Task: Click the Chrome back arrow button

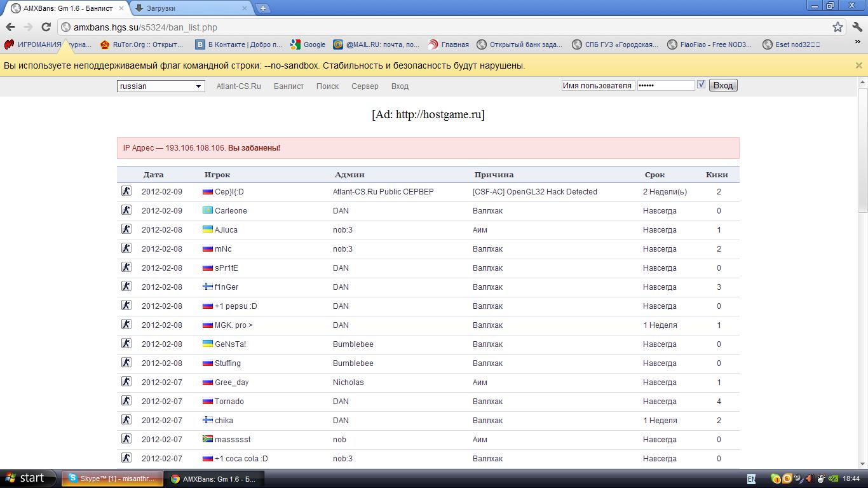Action: click(x=10, y=27)
